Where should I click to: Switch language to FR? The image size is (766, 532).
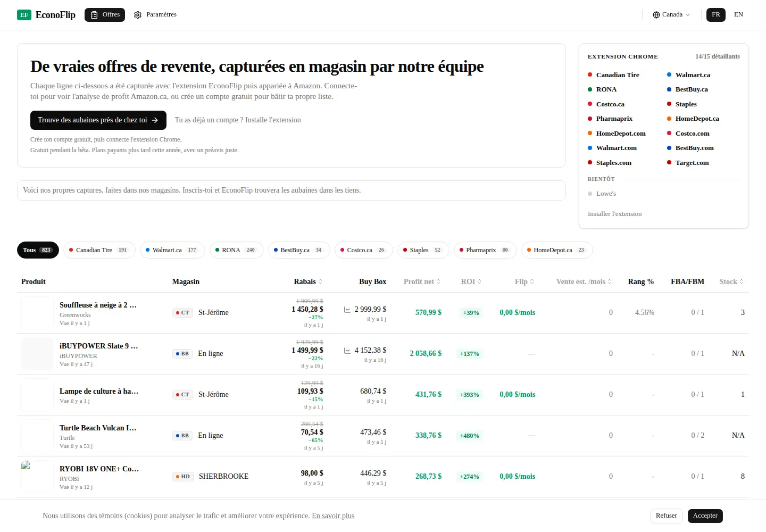[716, 15]
